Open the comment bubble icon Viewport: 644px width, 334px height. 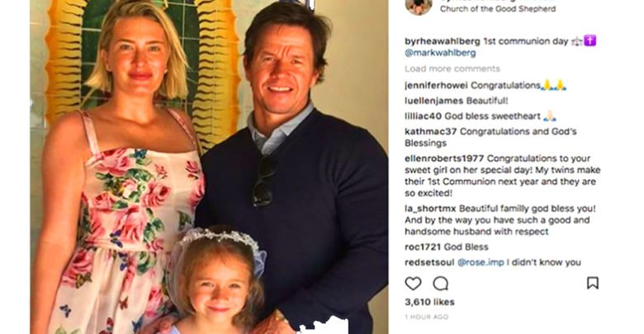(x=441, y=283)
